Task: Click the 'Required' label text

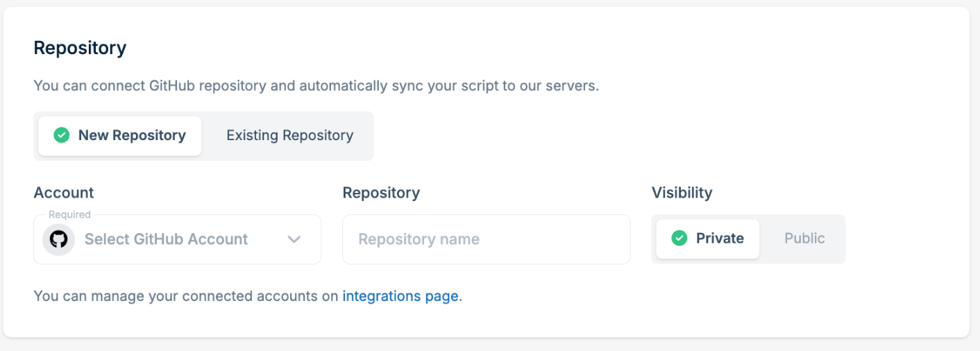Action: [69, 214]
